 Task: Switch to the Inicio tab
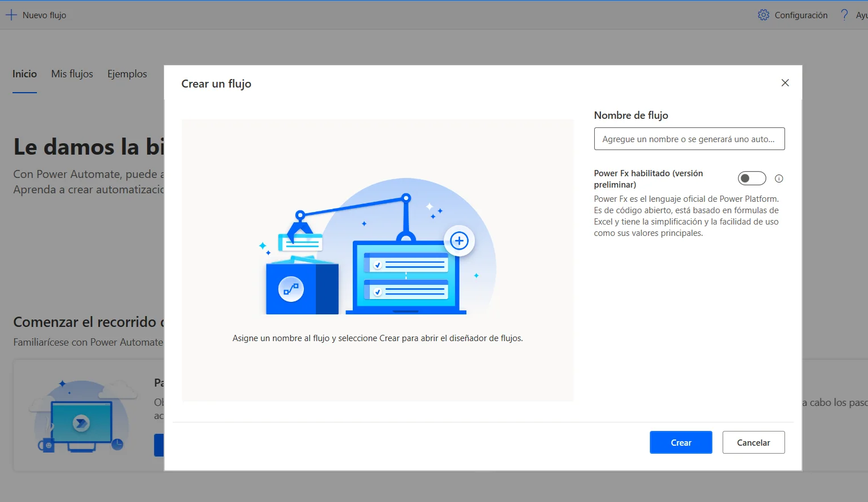point(24,74)
